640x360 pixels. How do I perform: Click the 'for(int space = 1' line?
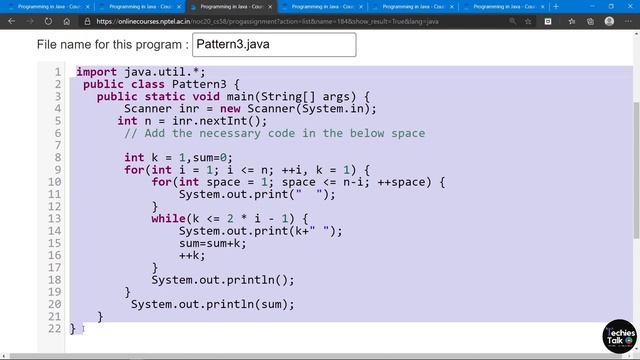pos(298,182)
